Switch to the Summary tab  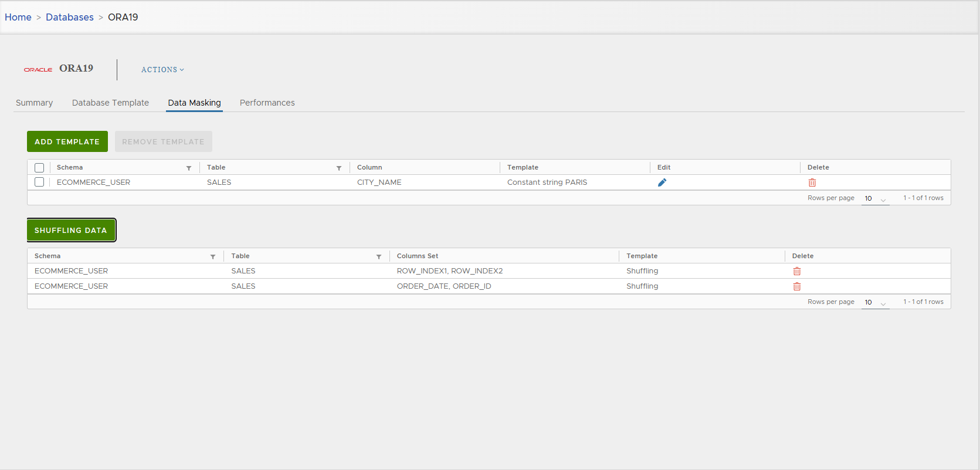coord(34,103)
